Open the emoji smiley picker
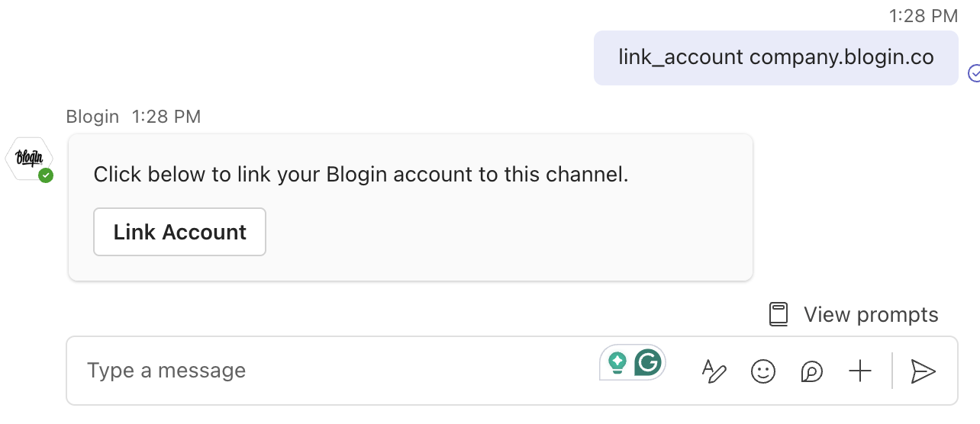Screen dimensions: 980x424 point(762,371)
